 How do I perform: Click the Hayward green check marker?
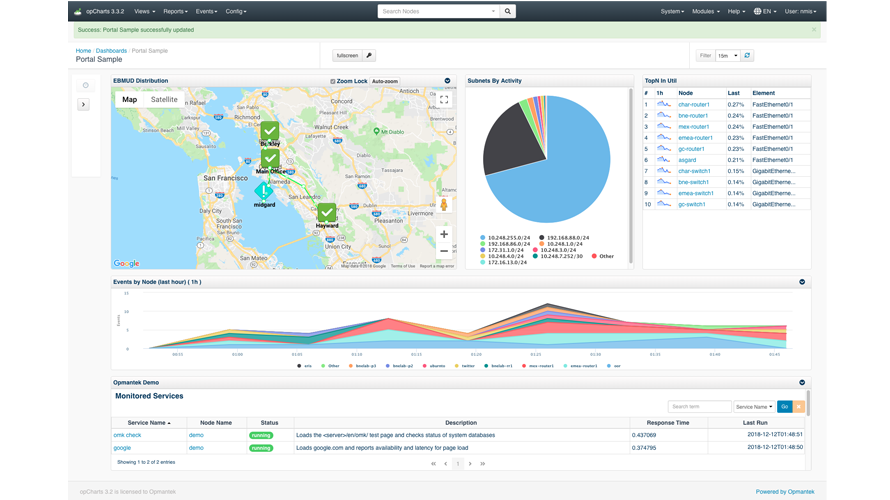click(327, 213)
